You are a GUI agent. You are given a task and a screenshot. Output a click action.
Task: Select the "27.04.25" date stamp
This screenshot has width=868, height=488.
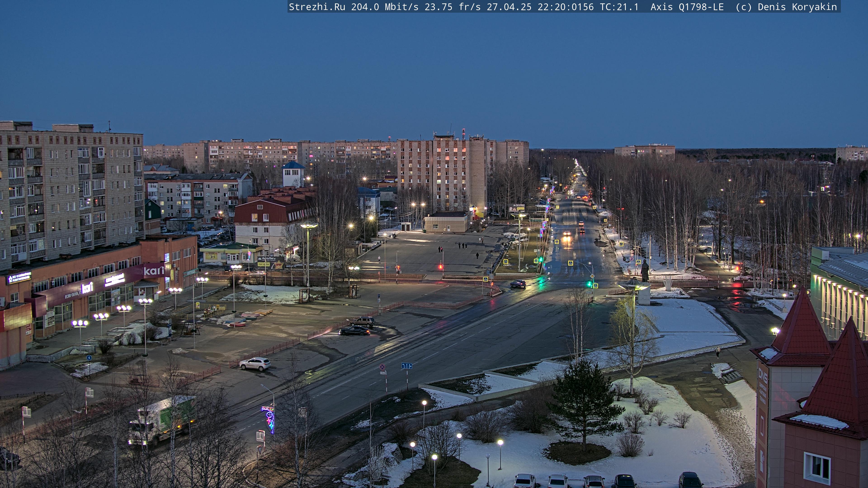(x=509, y=7)
